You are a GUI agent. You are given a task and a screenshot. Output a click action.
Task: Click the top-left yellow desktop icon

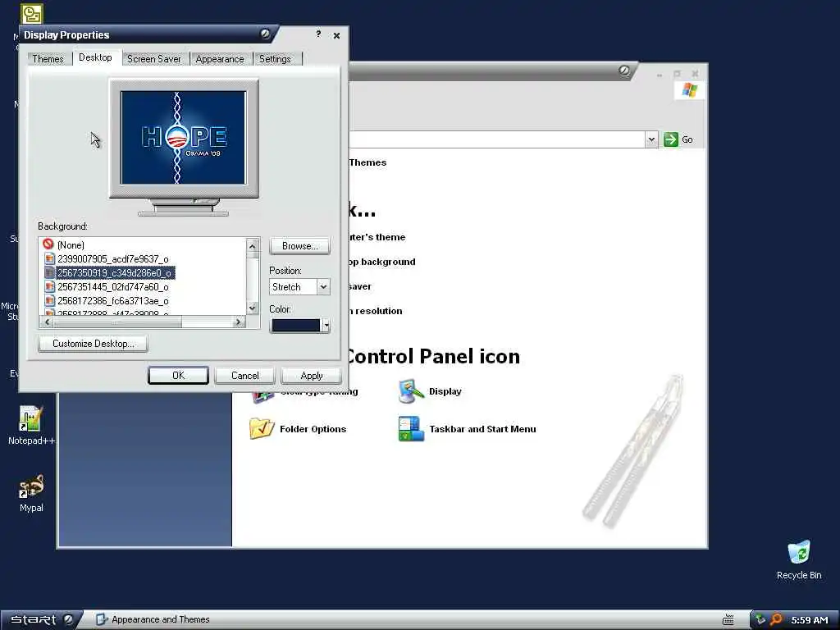point(32,14)
